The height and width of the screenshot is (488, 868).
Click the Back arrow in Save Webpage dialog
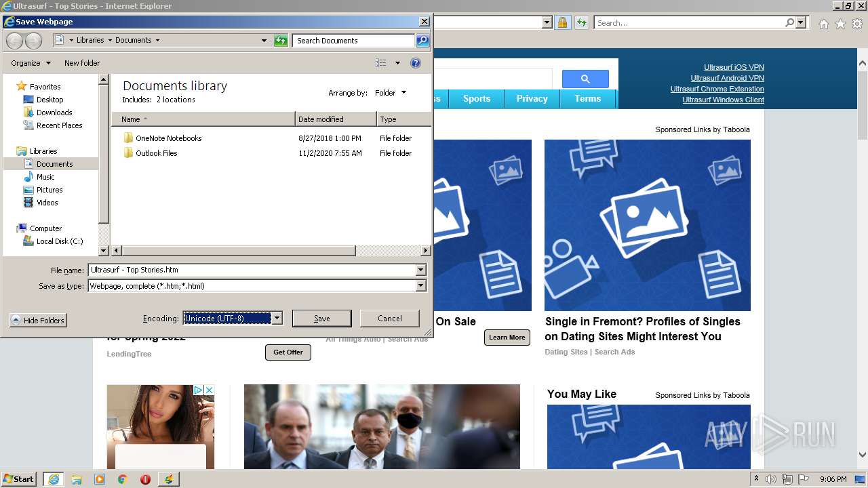point(14,41)
